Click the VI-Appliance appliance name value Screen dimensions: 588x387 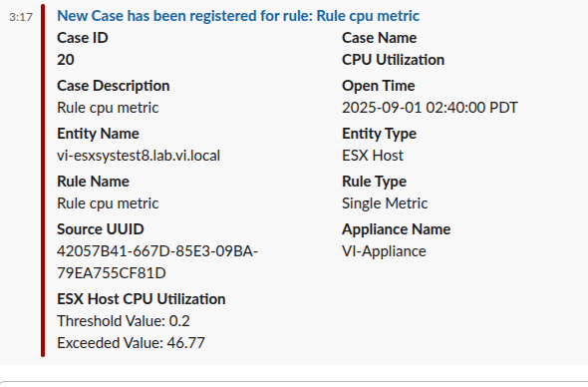(384, 251)
